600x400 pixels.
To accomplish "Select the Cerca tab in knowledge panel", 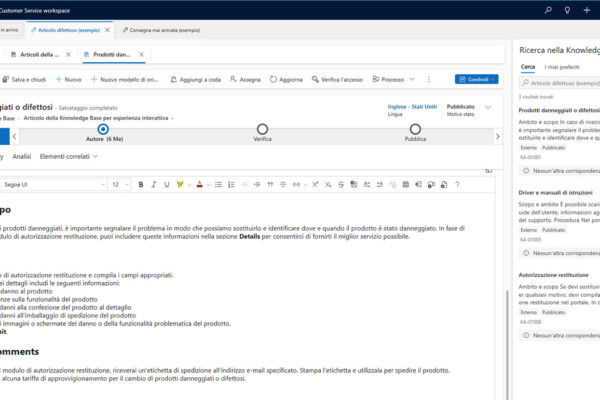I will (x=528, y=67).
